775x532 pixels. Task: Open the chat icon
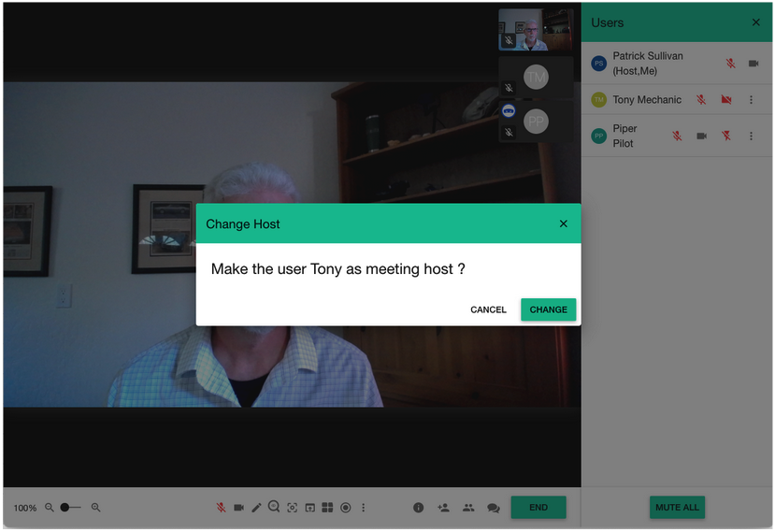pos(494,508)
